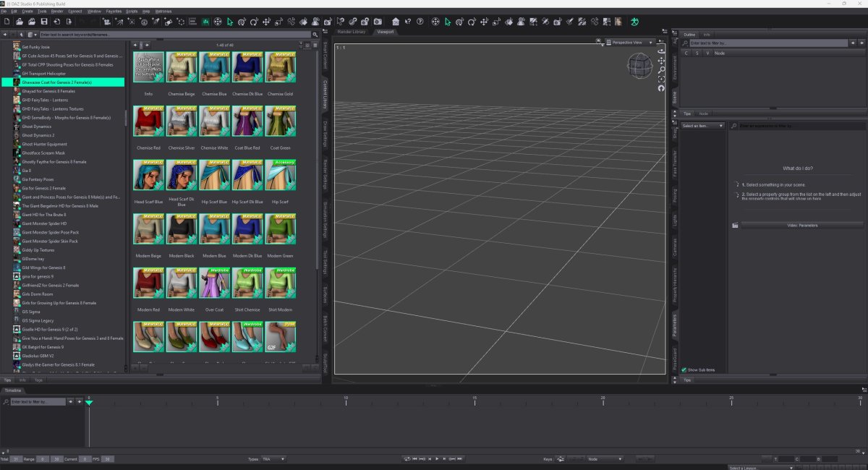The width and height of the screenshot is (868, 470).
Task: Click the New Scene toolbar icon
Action: (7, 22)
